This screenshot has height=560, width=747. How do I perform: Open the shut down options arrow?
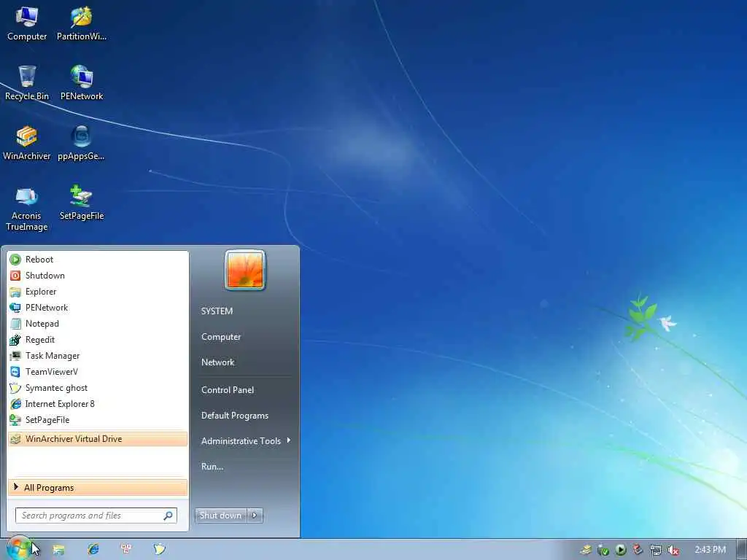pyautogui.click(x=255, y=516)
